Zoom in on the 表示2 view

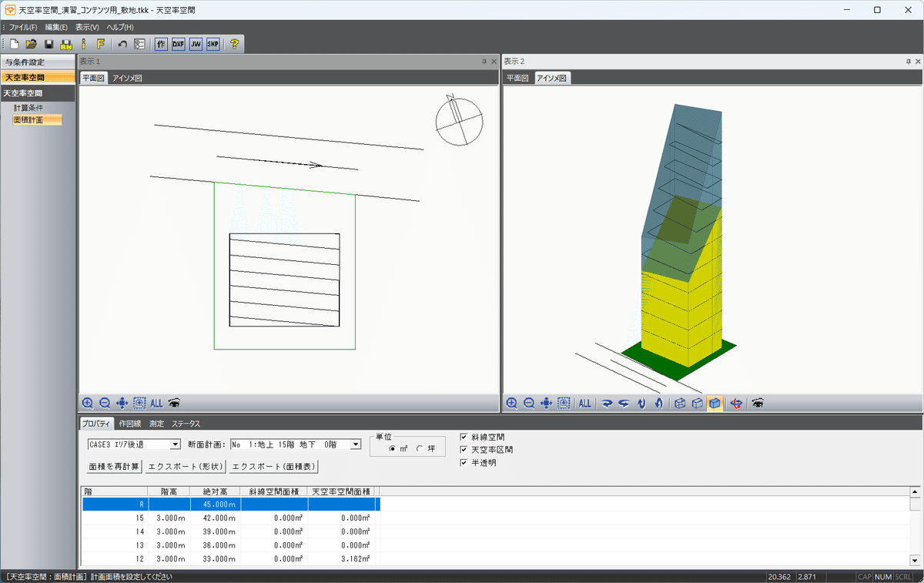pos(512,403)
